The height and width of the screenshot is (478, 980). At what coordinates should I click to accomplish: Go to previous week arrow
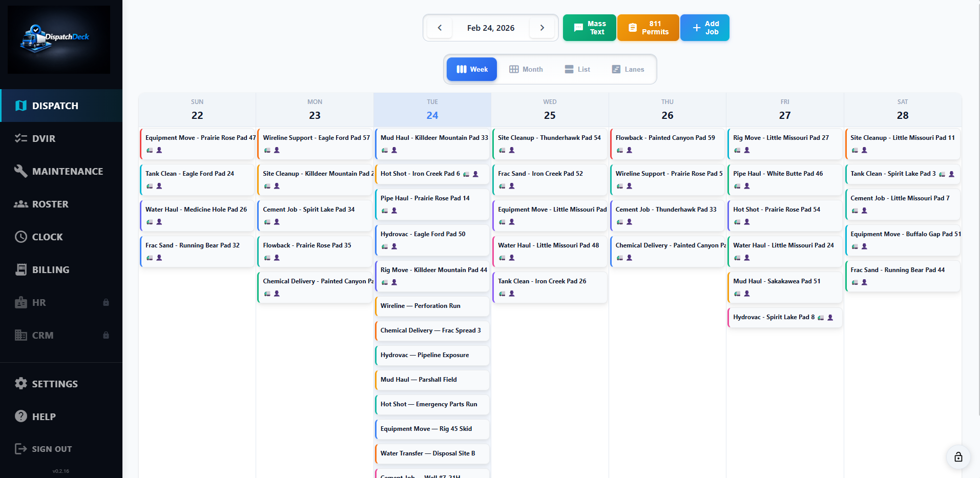[440, 28]
